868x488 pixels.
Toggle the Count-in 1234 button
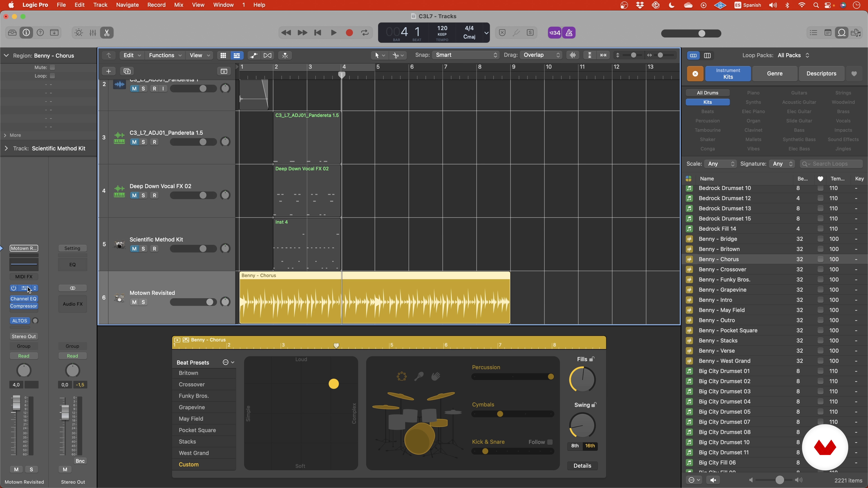[555, 33]
